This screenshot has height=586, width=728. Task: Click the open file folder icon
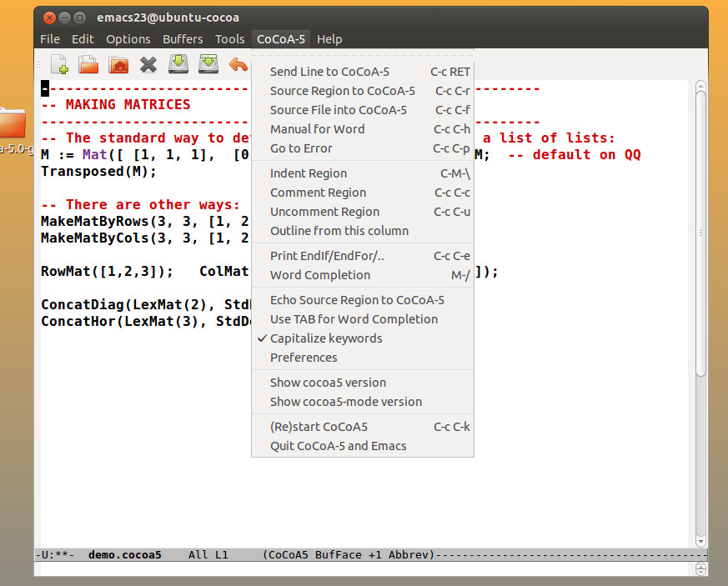click(88, 64)
